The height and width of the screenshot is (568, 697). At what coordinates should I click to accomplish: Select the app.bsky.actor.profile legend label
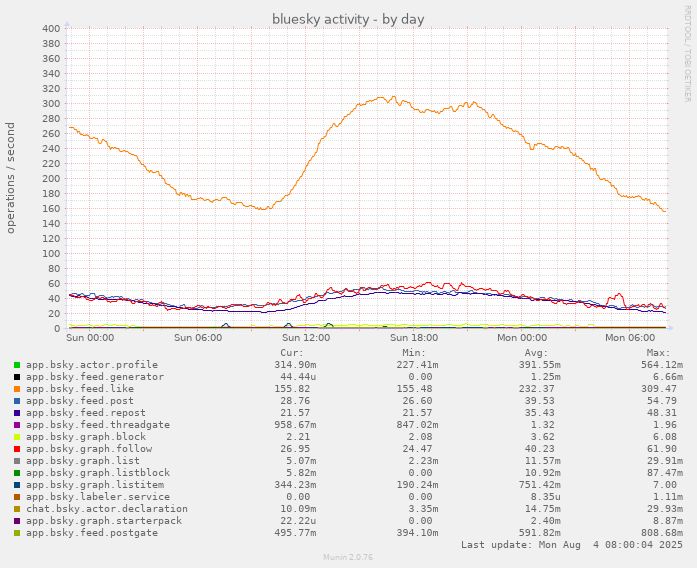click(x=92, y=365)
